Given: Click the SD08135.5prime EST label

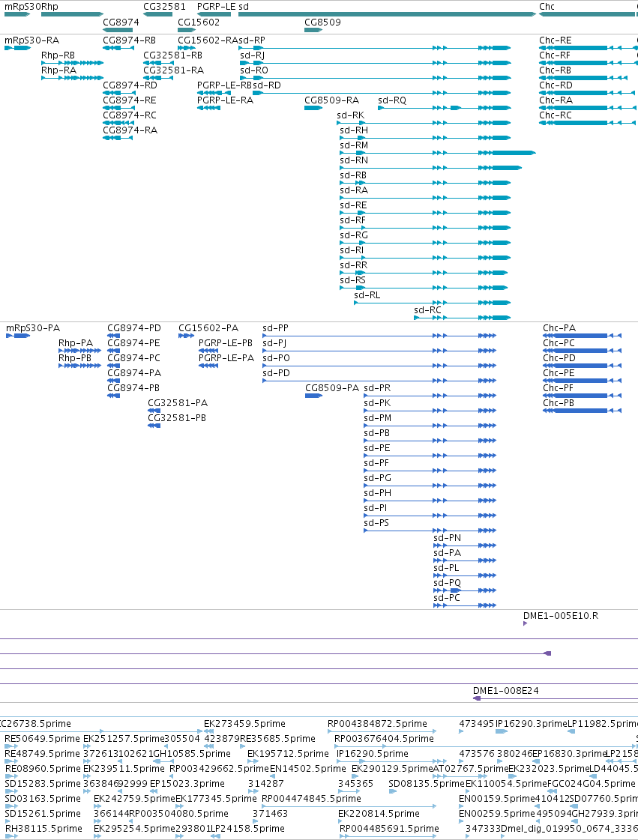Looking at the screenshot, I should click(427, 785).
